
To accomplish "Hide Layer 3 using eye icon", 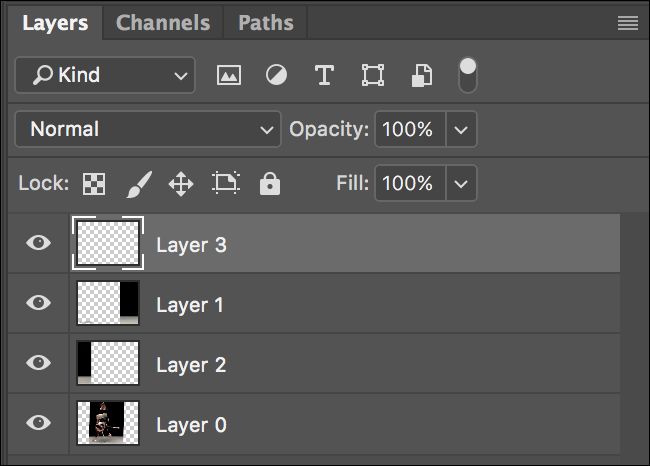I will point(39,243).
